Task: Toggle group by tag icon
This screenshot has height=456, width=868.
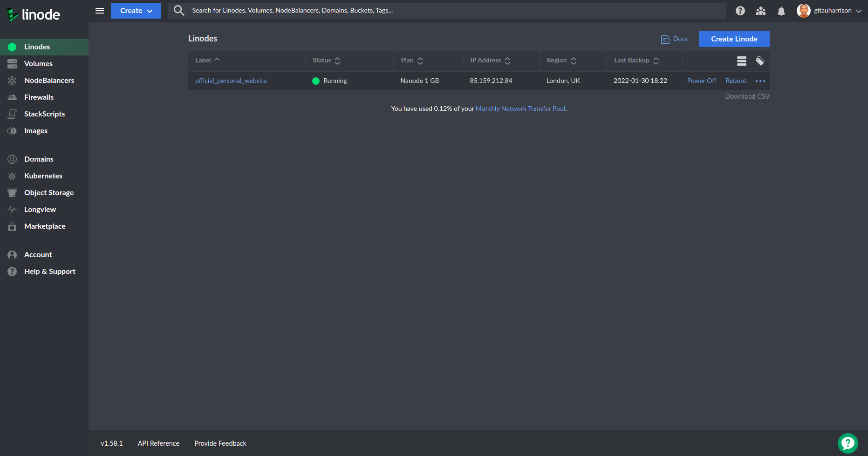Action: pos(760,61)
